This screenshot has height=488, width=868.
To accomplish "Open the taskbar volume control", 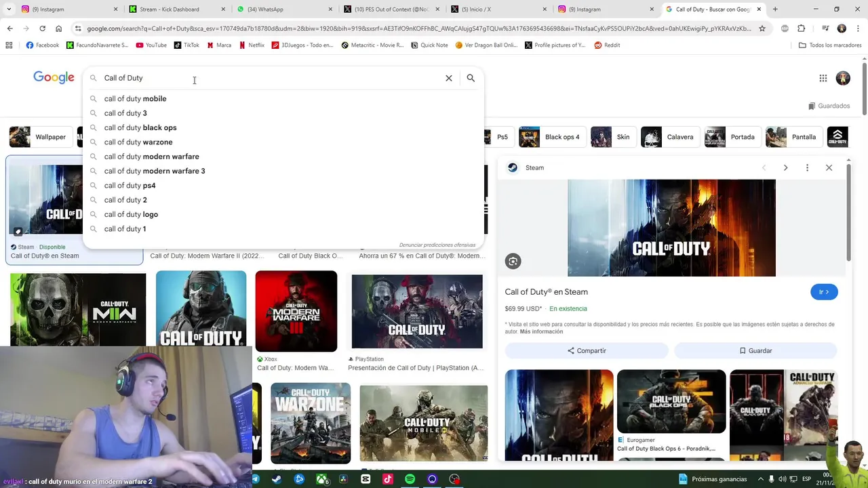I will pos(782,479).
